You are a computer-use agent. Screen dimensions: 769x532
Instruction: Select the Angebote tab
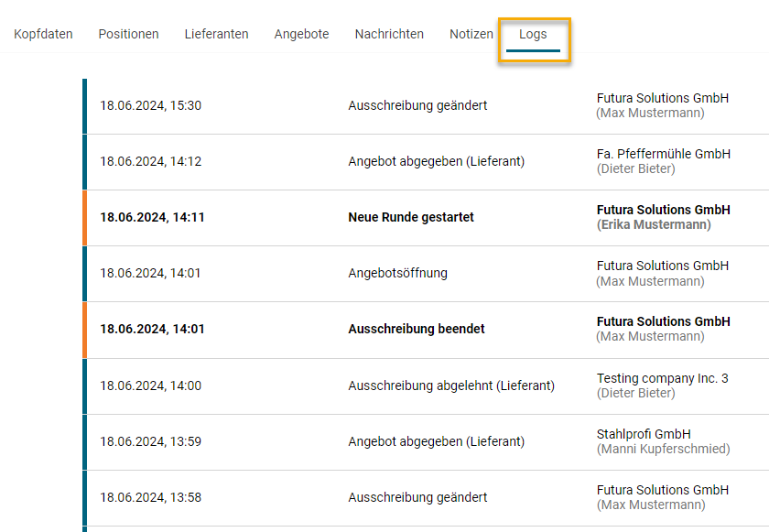click(301, 34)
